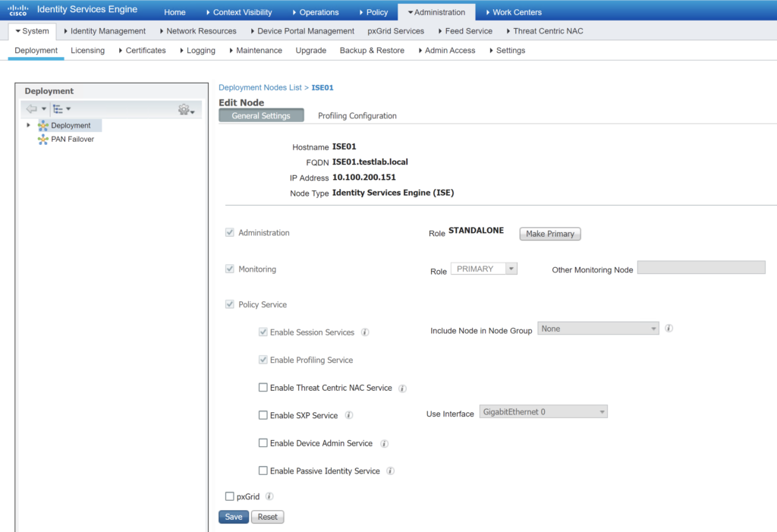Viewport: 777px width, 532px height.
Task: Click info icon beside Enable Passive Identity Service
Action: (x=390, y=471)
